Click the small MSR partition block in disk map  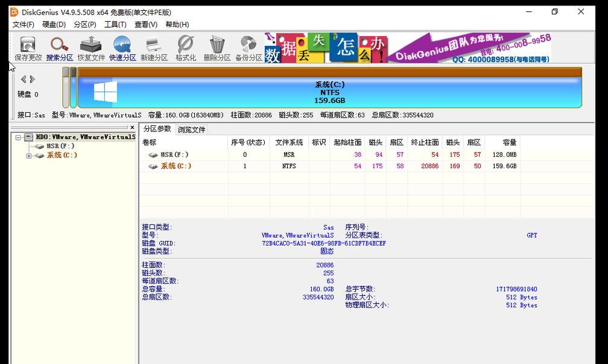[73, 87]
